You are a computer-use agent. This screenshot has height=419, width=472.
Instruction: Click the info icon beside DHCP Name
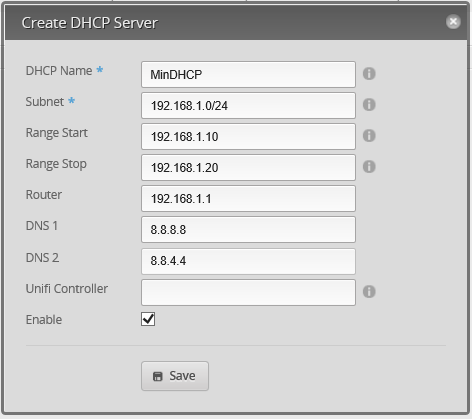369,74
